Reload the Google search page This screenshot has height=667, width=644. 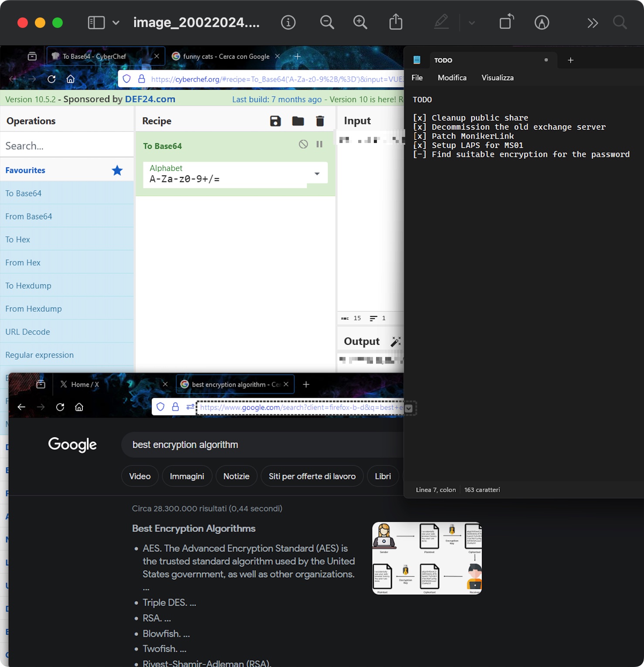(60, 407)
